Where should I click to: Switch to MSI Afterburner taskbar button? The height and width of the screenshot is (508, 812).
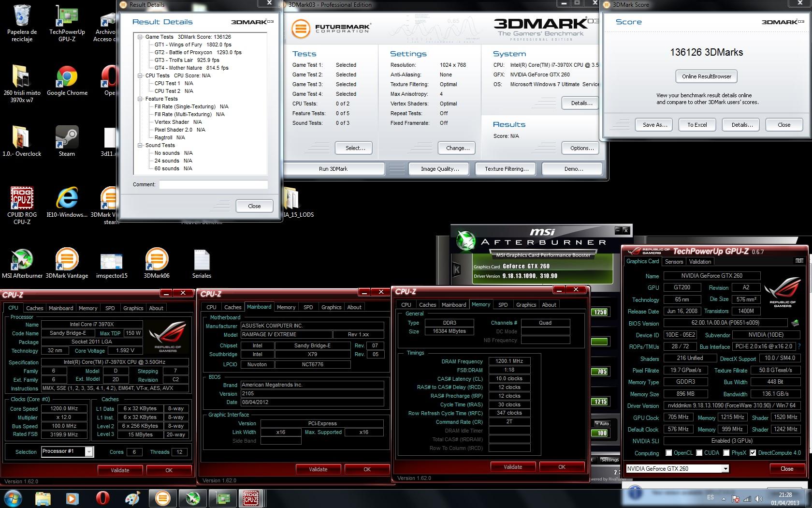[192, 498]
